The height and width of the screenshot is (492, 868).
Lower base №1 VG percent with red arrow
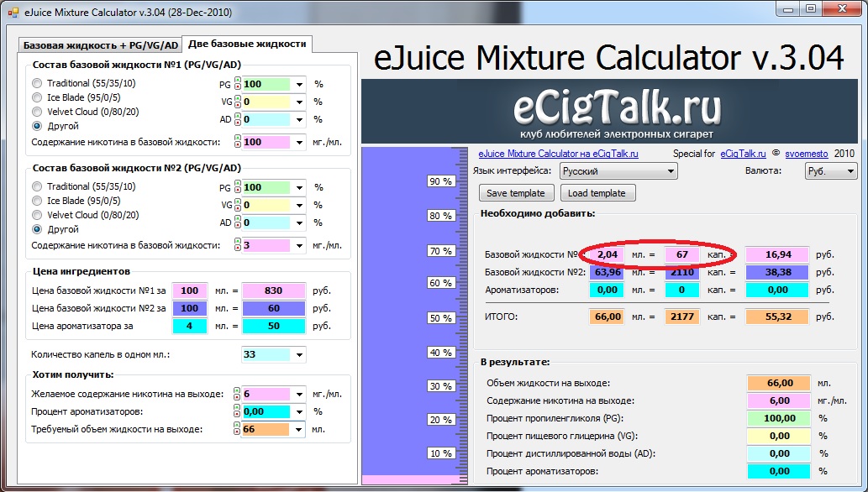point(238,105)
